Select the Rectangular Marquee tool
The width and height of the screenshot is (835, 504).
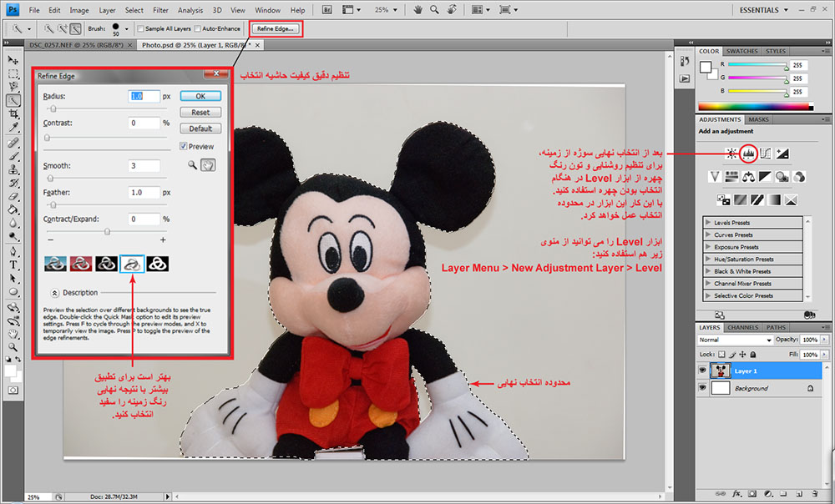(13, 73)
